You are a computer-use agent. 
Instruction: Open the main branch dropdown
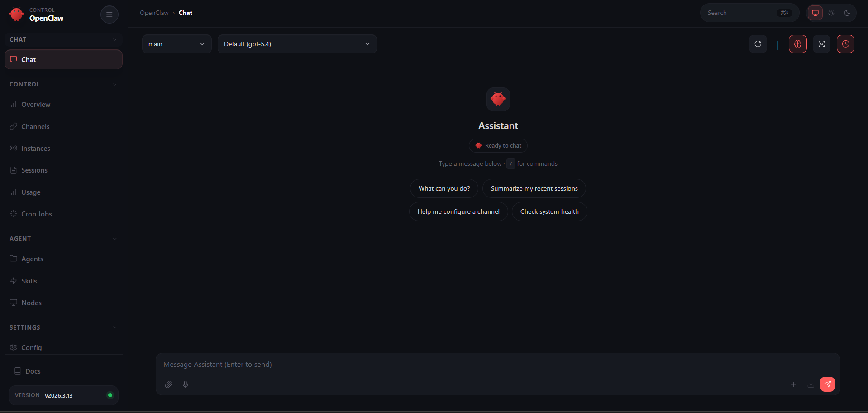[x=176, y=44]
